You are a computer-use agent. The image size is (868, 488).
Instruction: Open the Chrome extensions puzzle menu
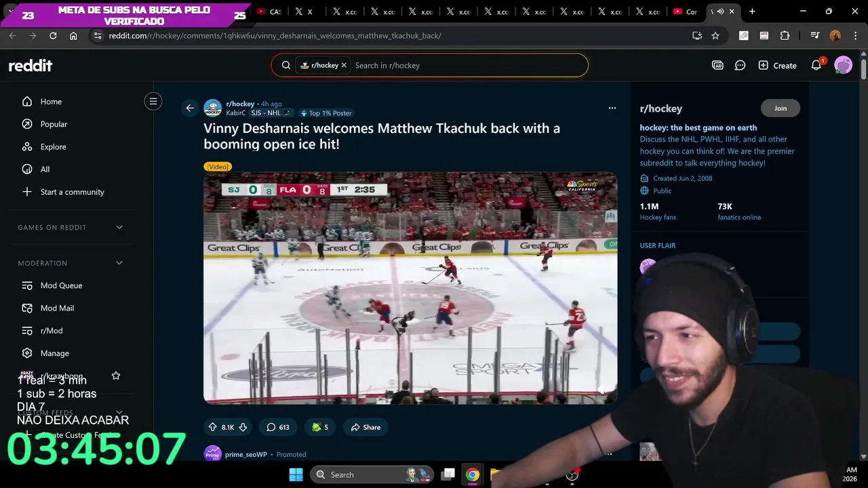click(x=785, y=35)
